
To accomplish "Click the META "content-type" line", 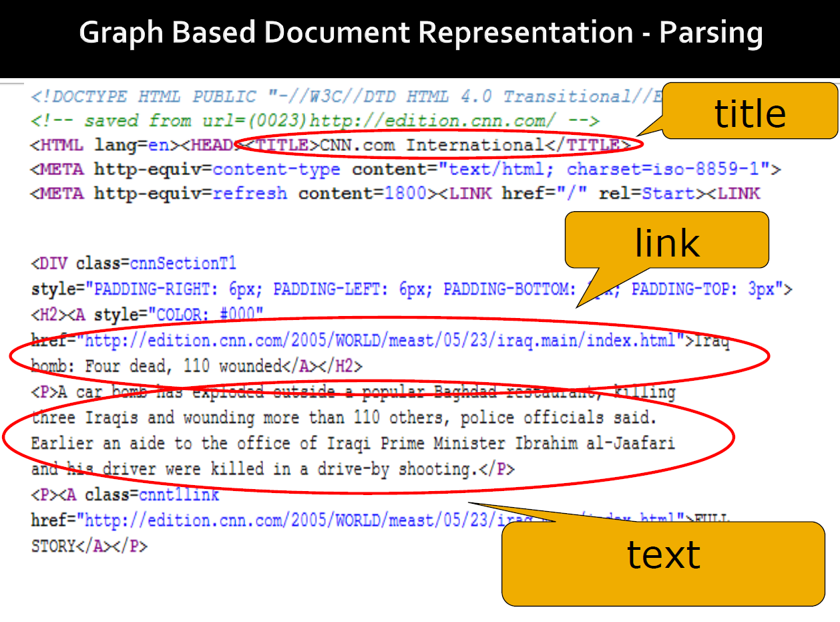I will (x=405, y=170).
